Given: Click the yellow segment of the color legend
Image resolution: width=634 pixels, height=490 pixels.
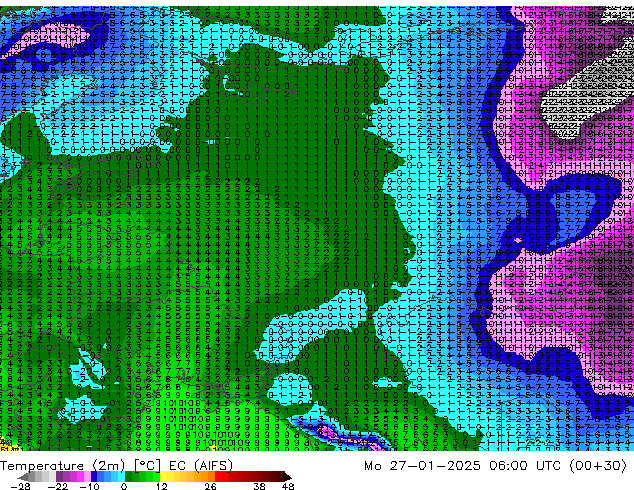Looking at the screenshot, I should coord(163,476).
